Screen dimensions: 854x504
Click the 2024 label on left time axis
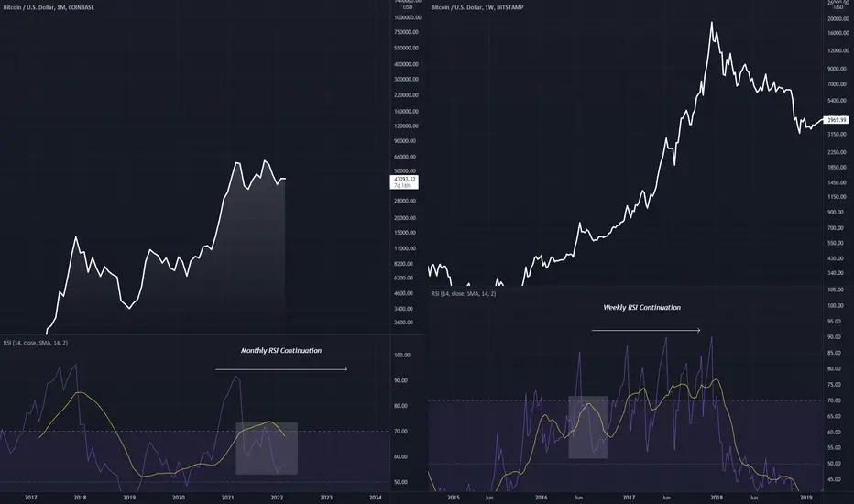[x=376, y=498]
